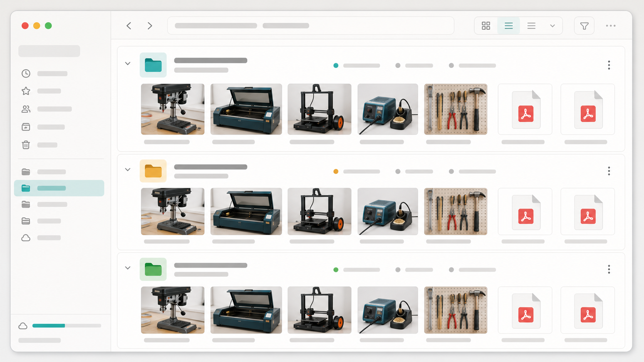644x362 pixels.
Task: Open soldering station thumbnail in teal group
Action: 387,109
